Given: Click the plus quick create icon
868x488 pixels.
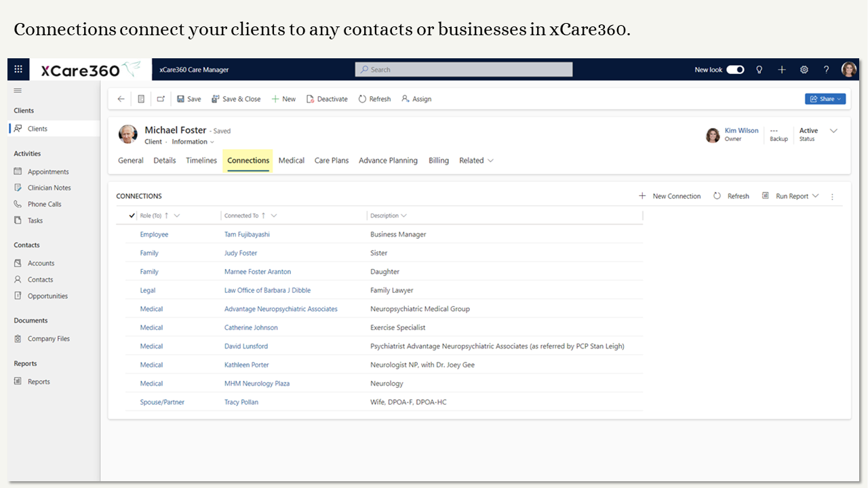Looking at the screenshot, I should [x=782, y=69].
